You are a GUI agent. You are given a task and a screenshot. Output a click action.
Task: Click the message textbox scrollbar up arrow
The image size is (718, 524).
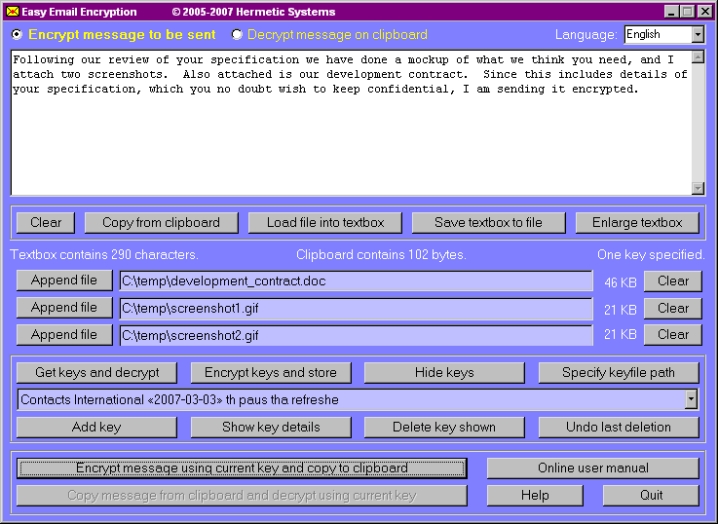[x=697, y=57]
